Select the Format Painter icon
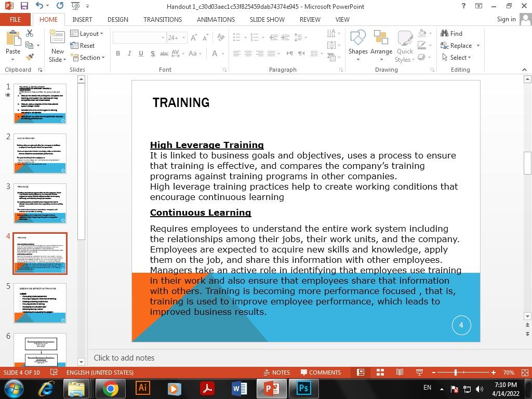Viewport: 532px width, 399px height. coord(29,56)
